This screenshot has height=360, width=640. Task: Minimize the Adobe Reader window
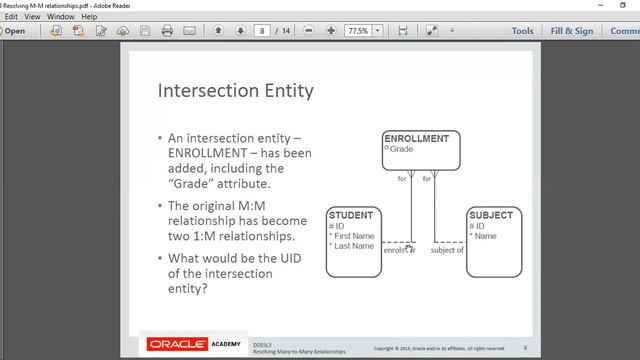(x=600, y=5)
